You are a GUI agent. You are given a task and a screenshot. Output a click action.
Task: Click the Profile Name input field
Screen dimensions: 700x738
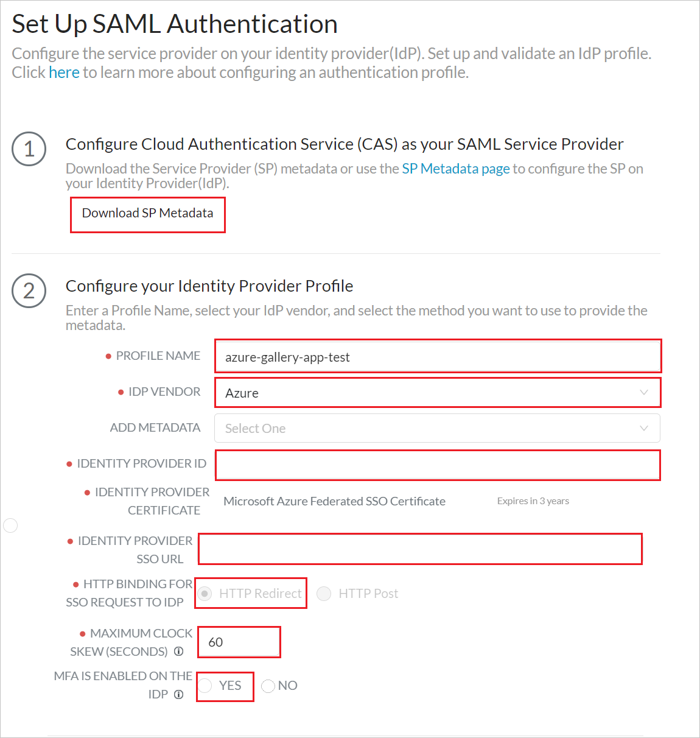[x=437, y=356]
